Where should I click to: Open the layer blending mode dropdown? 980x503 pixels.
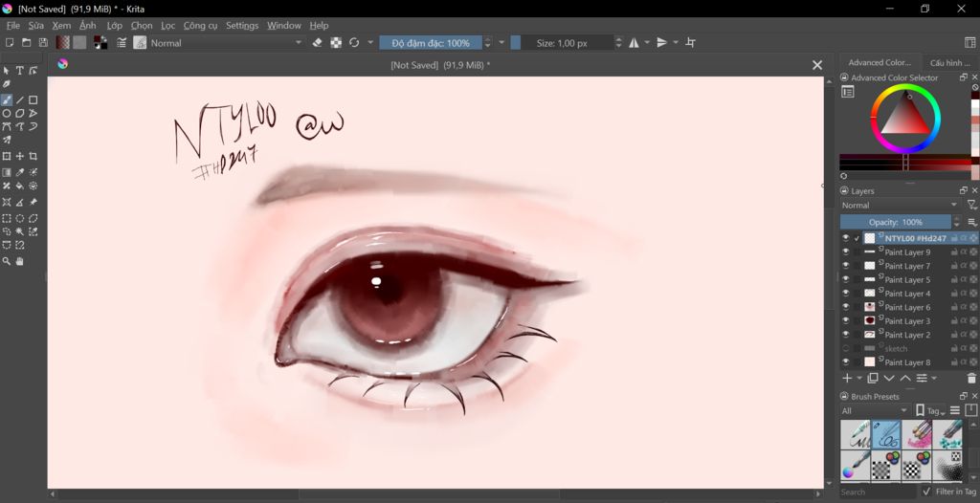900,205
